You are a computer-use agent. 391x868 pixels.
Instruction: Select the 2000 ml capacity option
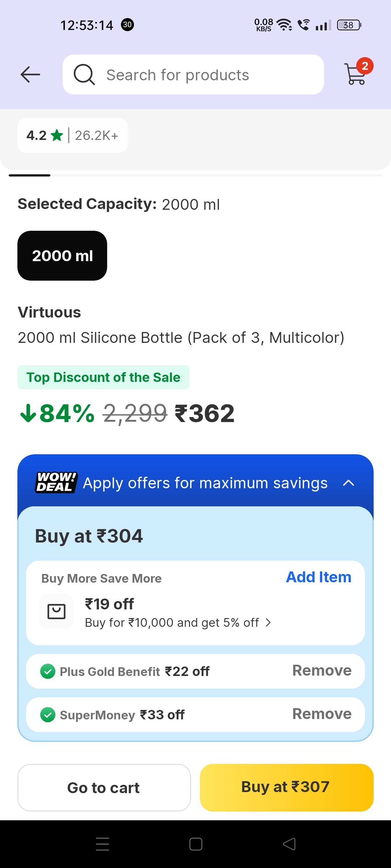(62, 256)
